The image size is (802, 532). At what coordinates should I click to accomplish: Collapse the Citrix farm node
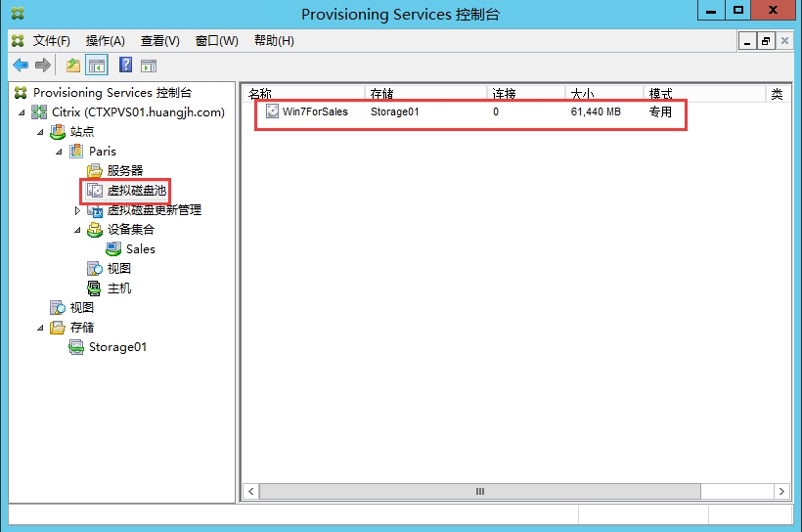(x=22, y=112)
